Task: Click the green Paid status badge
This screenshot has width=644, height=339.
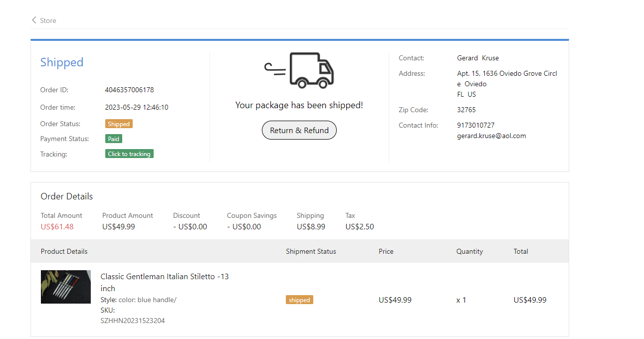Action: point(113,139)
